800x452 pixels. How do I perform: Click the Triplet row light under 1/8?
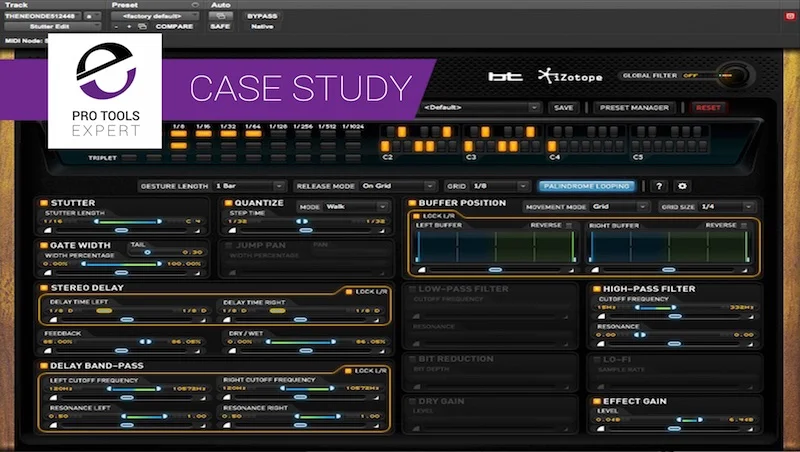(179, 158)
